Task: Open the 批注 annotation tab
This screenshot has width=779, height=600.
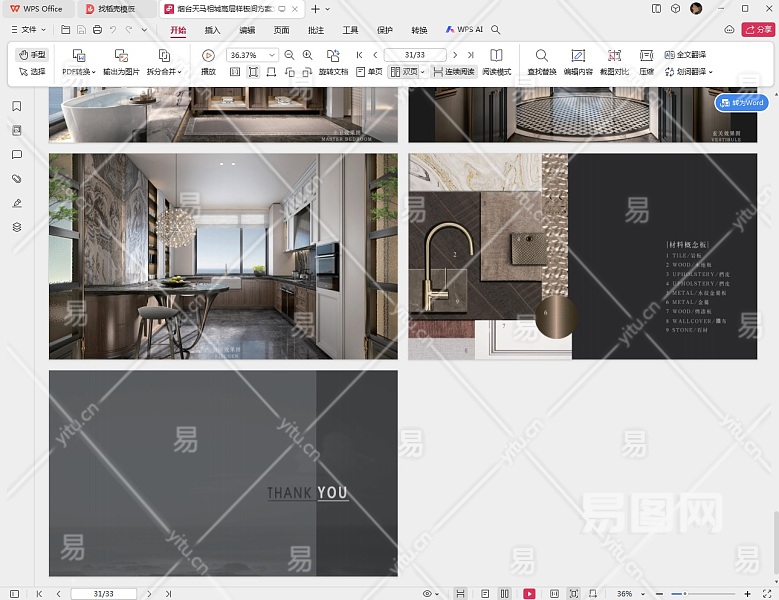Action: (x=316, y=31)
